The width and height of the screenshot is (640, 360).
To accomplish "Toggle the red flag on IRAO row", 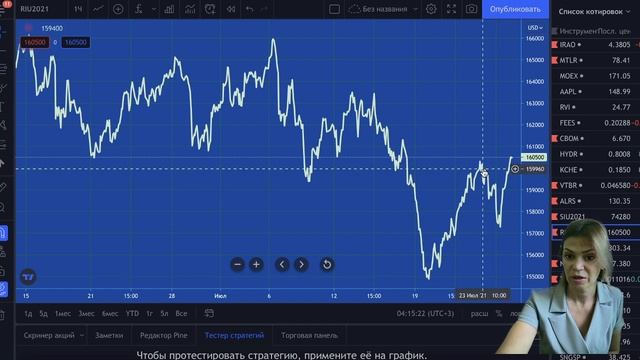I will tap(555, 45).
